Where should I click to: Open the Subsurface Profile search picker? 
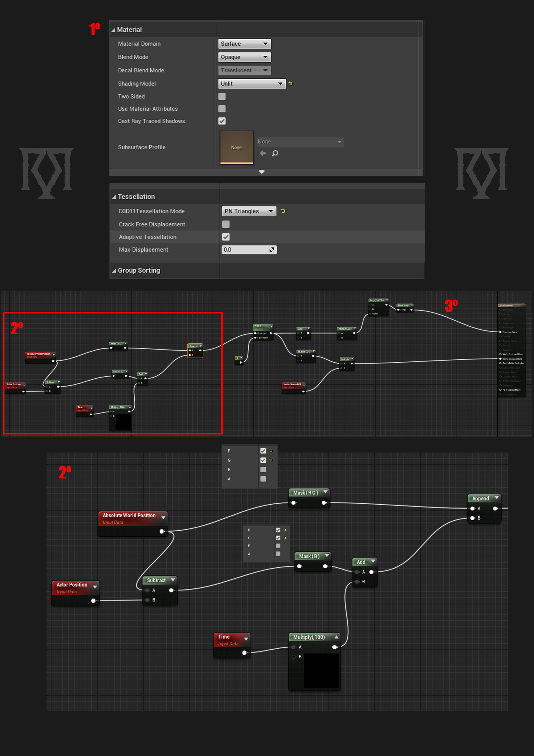[275, 153]
